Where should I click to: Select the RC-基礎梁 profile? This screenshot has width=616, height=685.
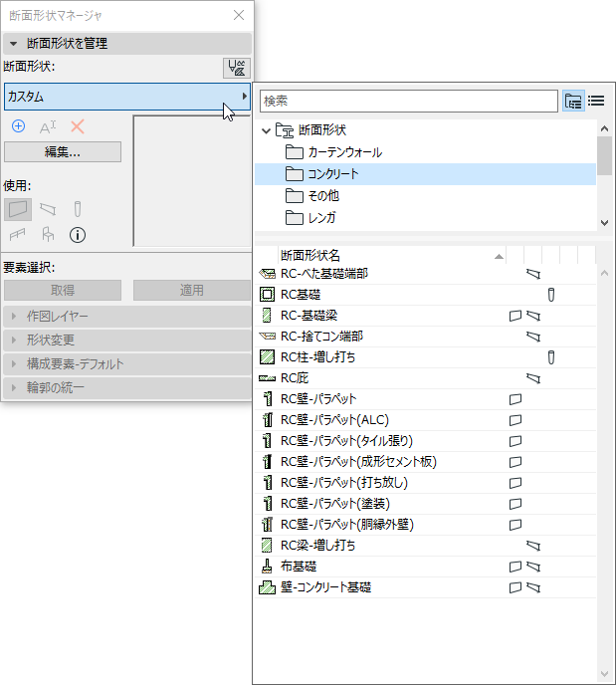pos(425,316)
